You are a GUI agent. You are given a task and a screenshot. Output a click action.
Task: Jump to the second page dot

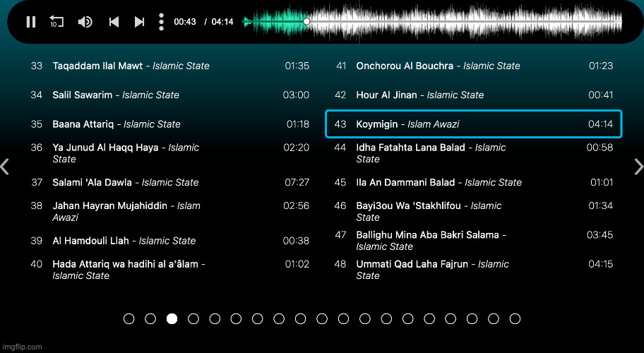pos(150,319)
